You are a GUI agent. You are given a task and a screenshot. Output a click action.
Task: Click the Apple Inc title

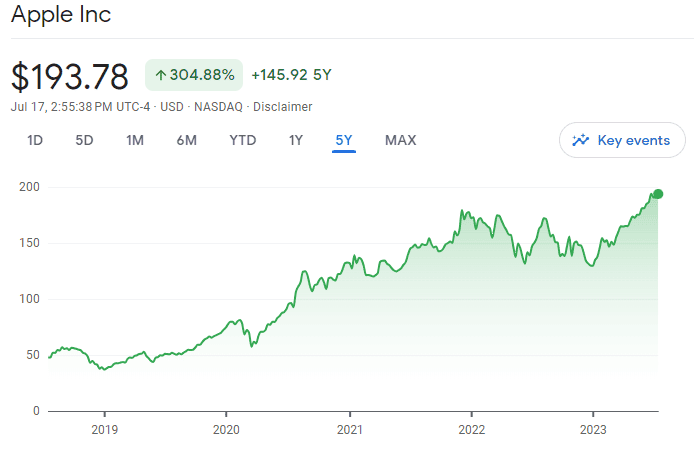(x=61, y=15)
